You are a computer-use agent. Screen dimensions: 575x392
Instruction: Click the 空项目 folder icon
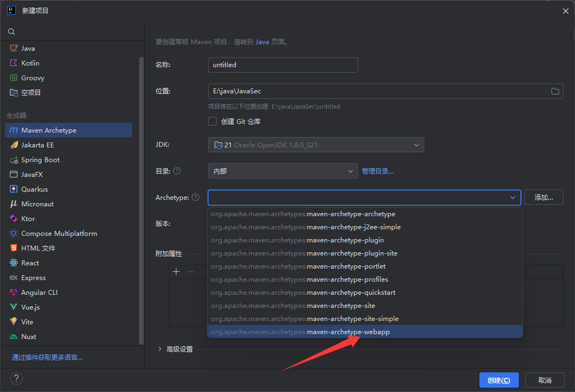pyautogui.click(x=14, y=92)
